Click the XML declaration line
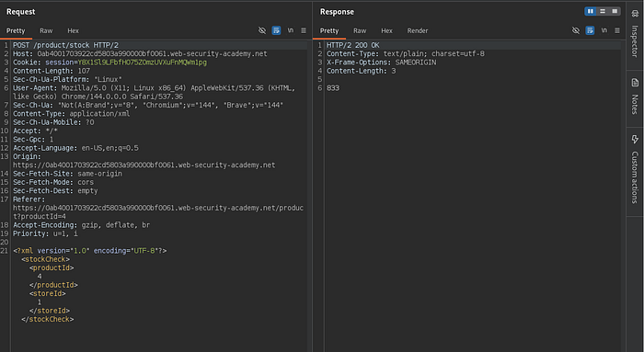The width and height of the screenshot is (644, 352). (x=90, y=251)
